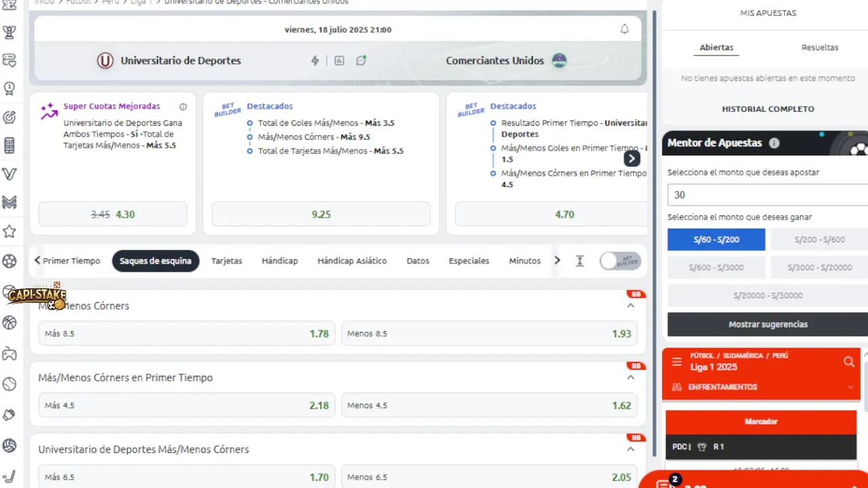
Task: Show previous market tabs with left chevron
Action: tap(37, 261)
